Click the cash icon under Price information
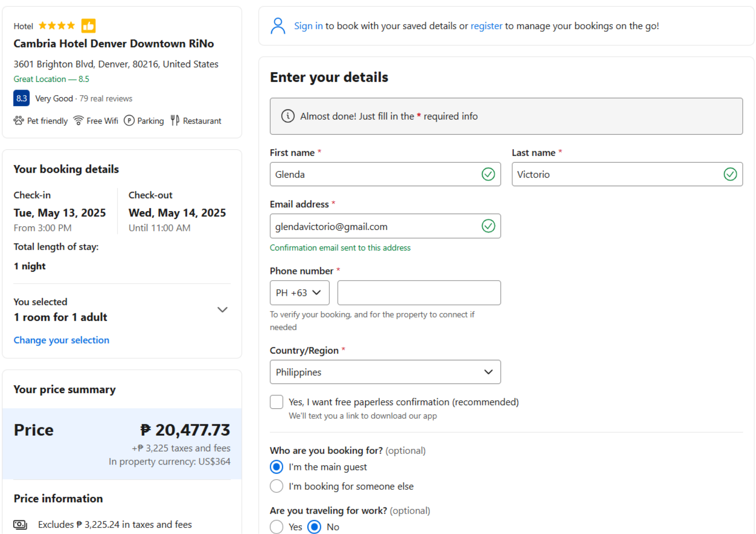 click(20, 524)
